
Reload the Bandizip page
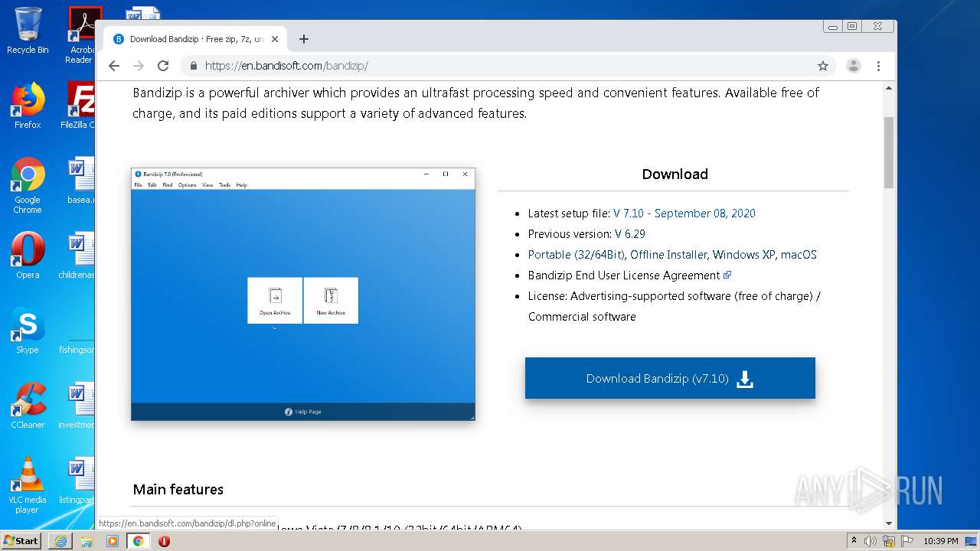163,66
